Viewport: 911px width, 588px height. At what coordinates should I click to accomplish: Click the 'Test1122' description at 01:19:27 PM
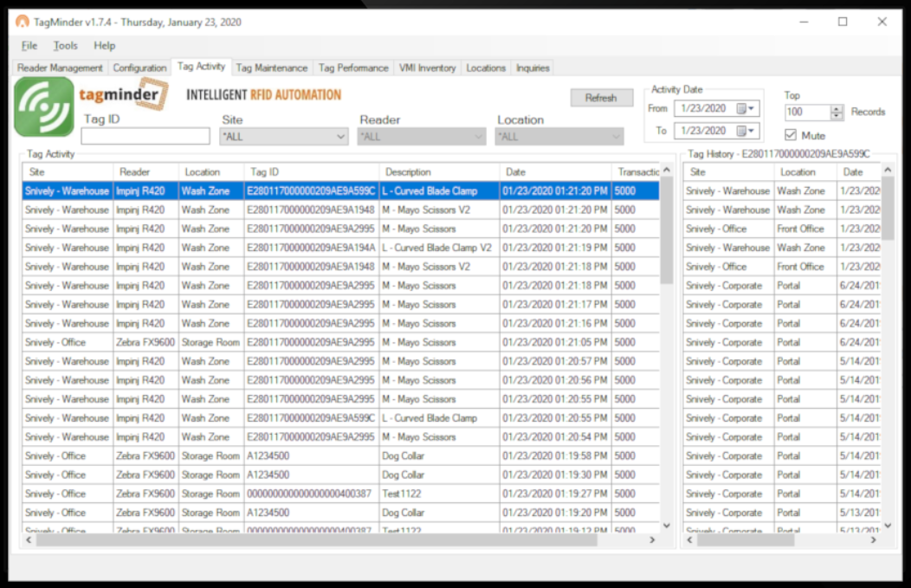[x=439, y=494]
